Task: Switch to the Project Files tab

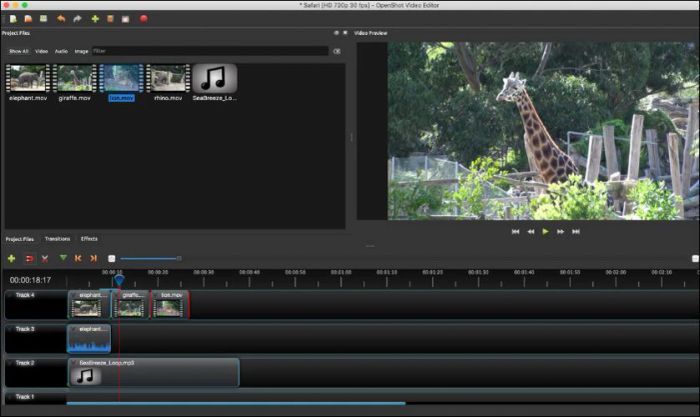Action: point(20,239)
